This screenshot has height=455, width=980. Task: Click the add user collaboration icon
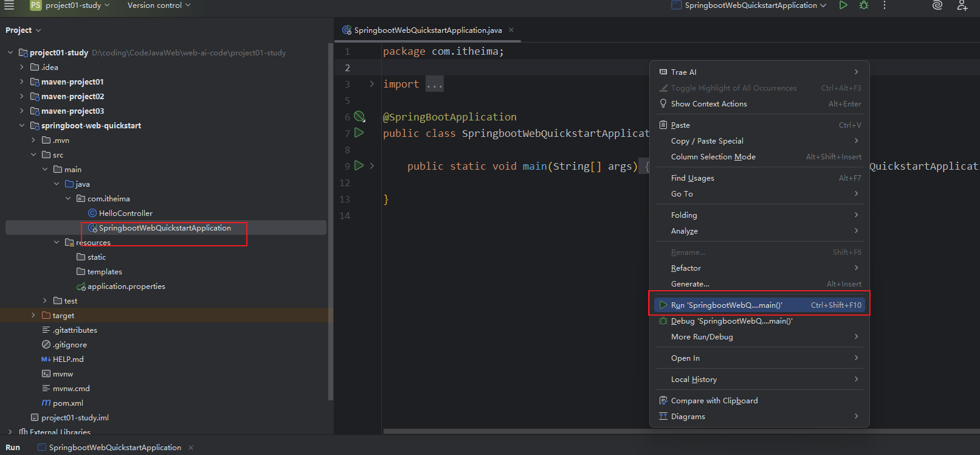(x=962, y=5)
